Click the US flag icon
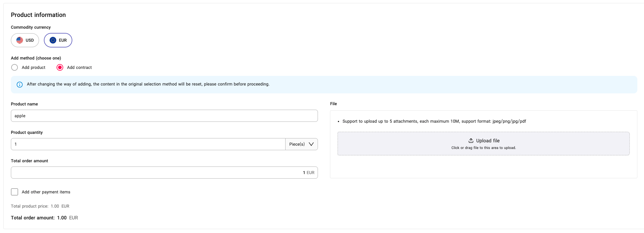This screenshot has width=644, height=233. click(x=20, y=40)
